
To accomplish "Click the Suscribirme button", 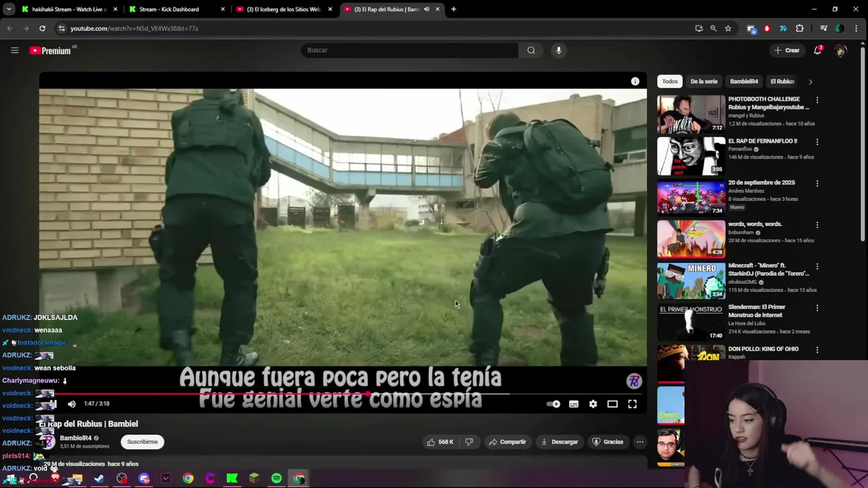I will coord(142,442).
